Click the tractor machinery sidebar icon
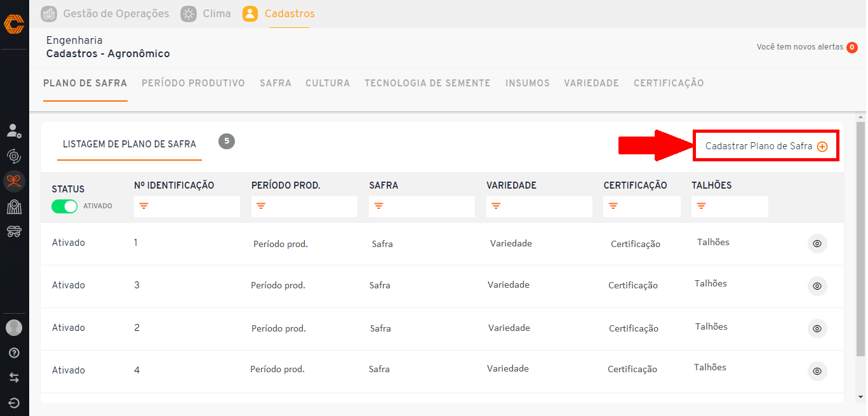 click(14, 231)
